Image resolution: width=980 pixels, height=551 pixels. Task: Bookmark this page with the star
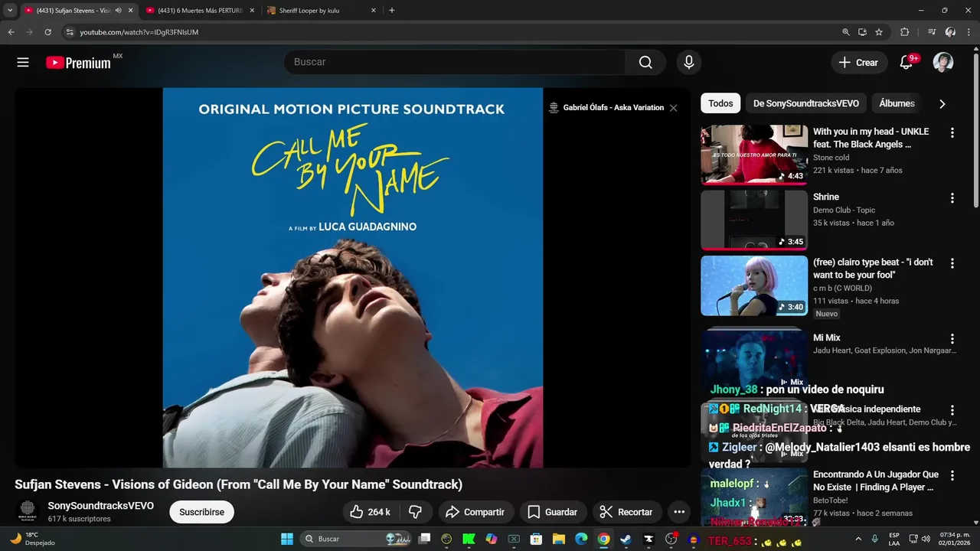879,32
